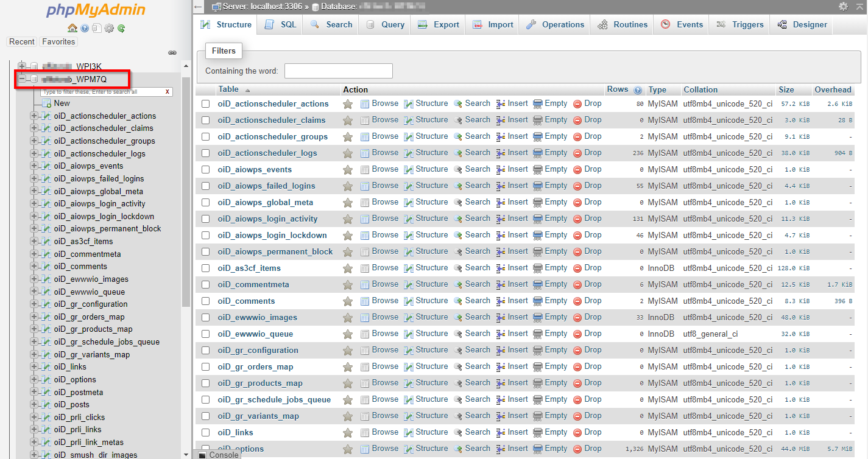The image size is (868, 459).
Task: Star the oiD_ewwwio_queue table
Action: [x=348, y=334]
